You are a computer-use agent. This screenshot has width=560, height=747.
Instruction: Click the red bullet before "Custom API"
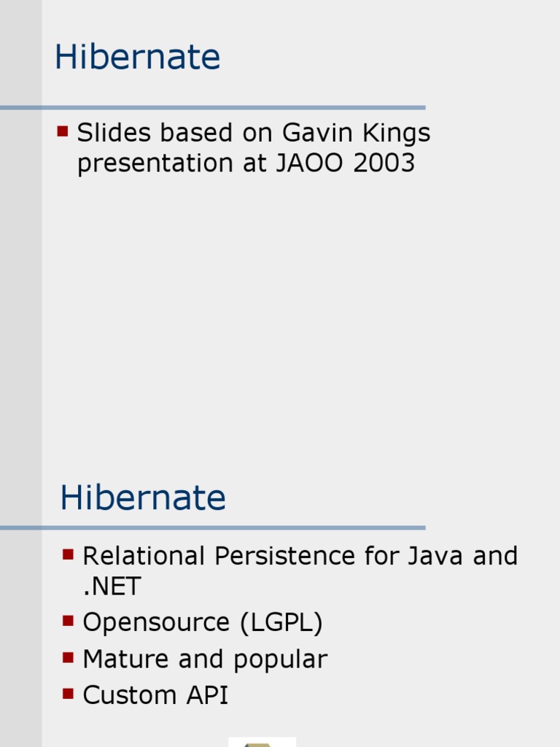click(69, 694)
